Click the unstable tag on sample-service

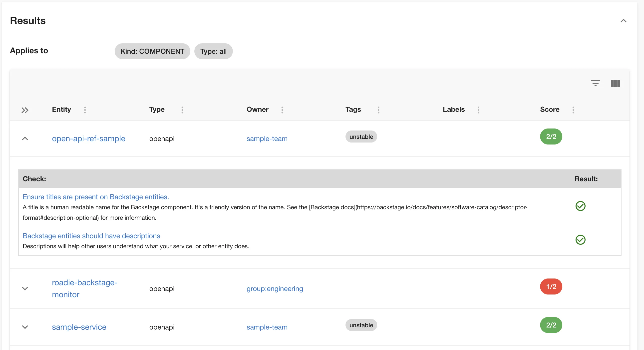361,325
